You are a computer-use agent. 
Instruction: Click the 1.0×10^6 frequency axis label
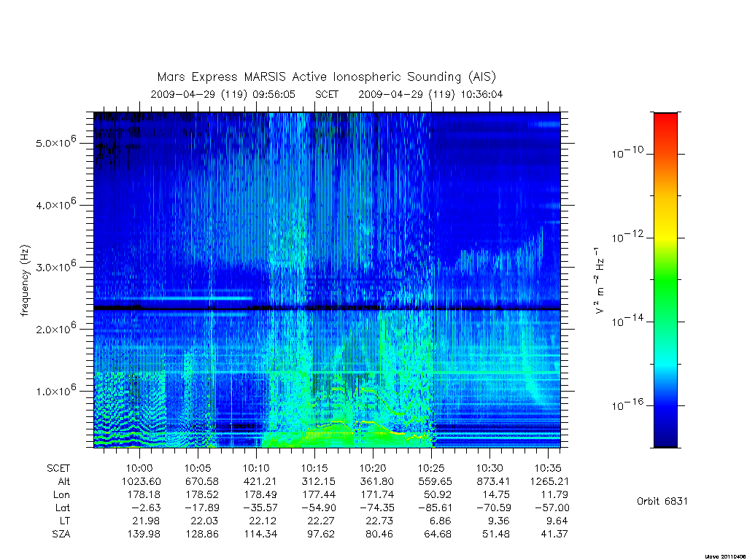[55, 390]
